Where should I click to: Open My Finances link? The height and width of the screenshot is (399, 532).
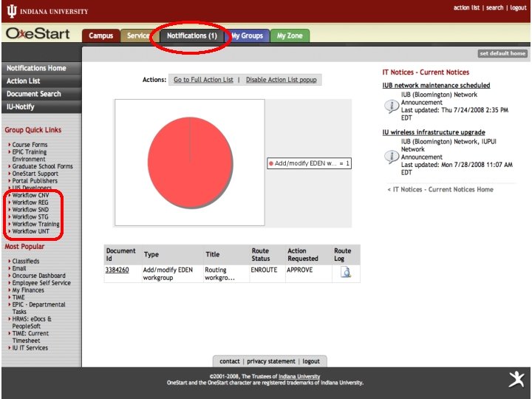[x=28, y=290]
